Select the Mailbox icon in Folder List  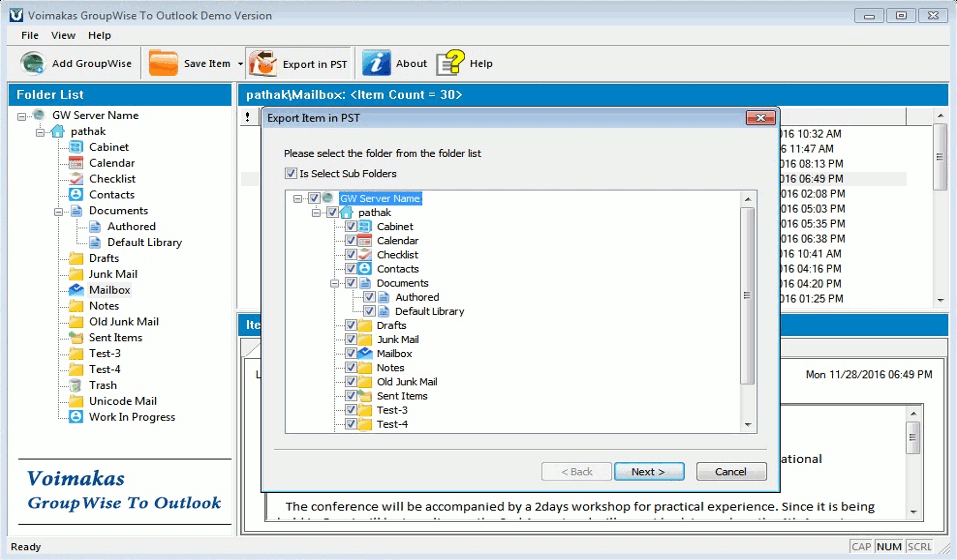76,290
